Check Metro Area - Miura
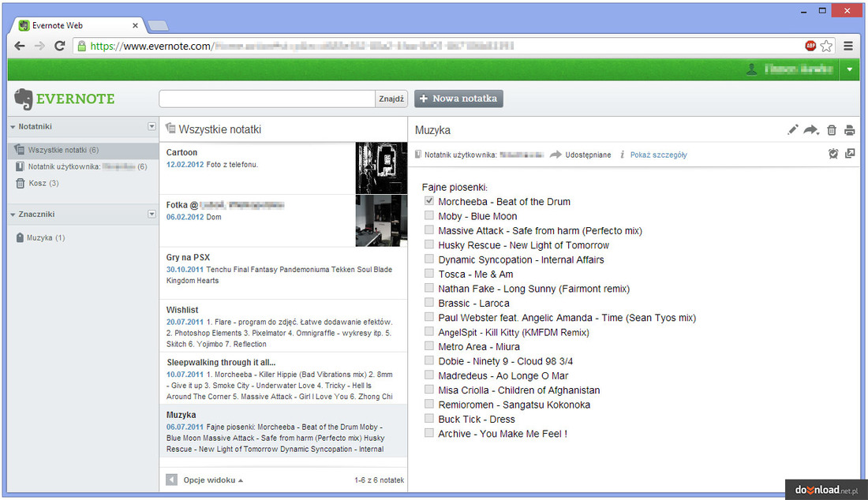 coord(429,345)
